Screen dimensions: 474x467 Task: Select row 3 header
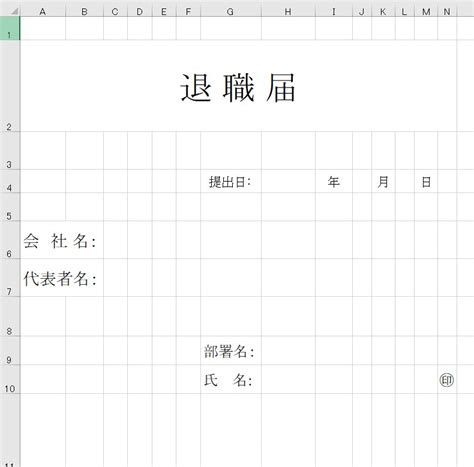[10, 151]
